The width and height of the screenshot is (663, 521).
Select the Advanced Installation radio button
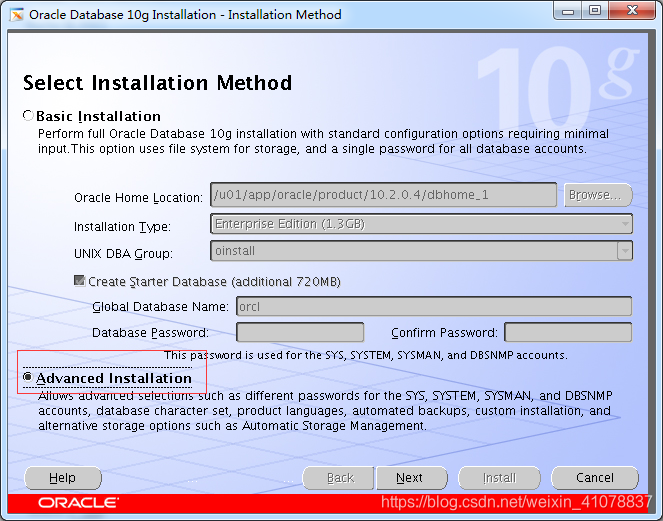coord(28,377)
